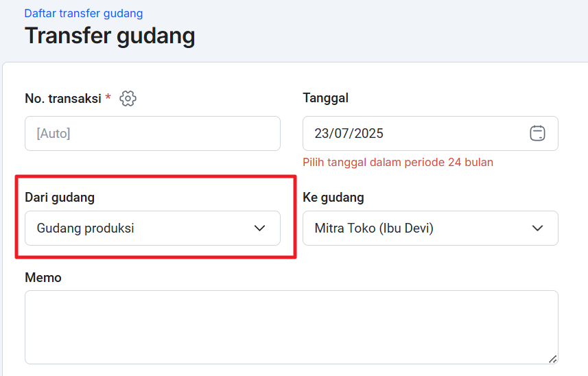Image resolution: width=588 pixels, height=376 pixels.
Task: Click the chevron arrow in Ke gudang
Action: point(537,228)
